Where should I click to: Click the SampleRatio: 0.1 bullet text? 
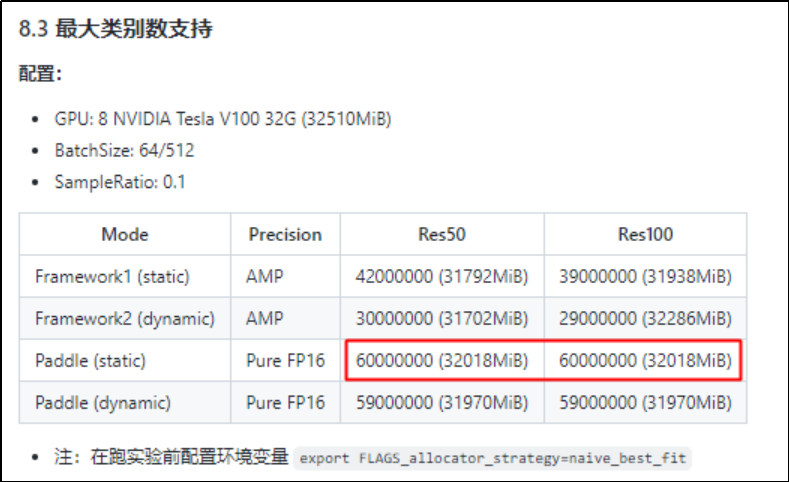point(120,182)
